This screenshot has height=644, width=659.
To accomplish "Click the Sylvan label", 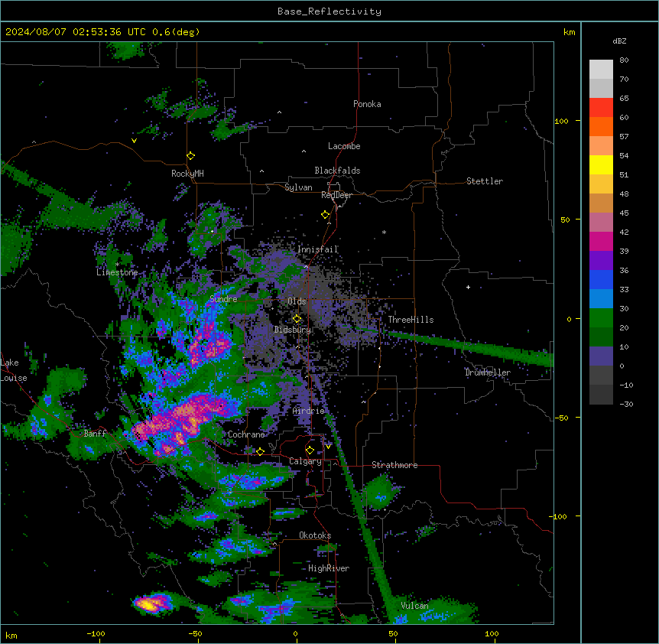I will (x=298, y=187).
